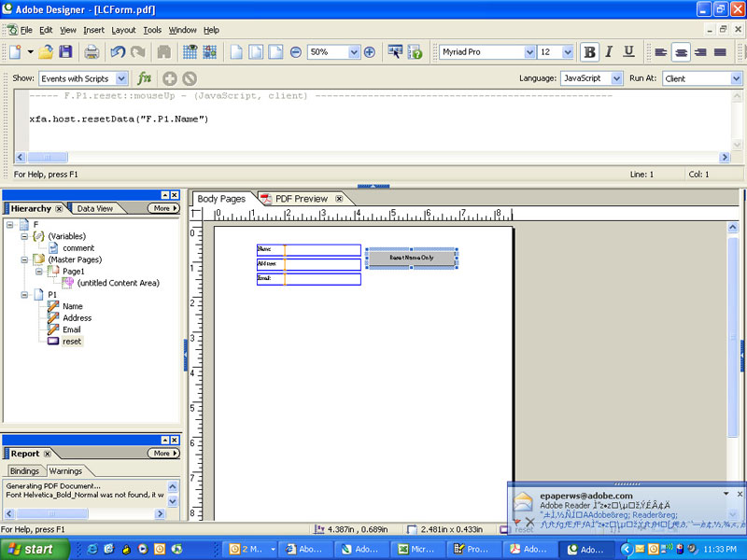Click the Email text field on canvas

tap(309, 279)
